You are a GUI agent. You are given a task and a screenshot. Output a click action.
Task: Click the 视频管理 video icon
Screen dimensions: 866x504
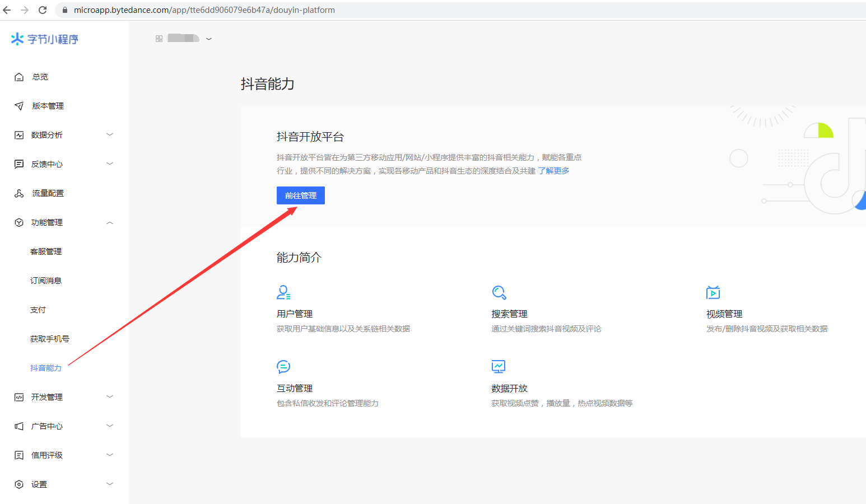[713, 292]
